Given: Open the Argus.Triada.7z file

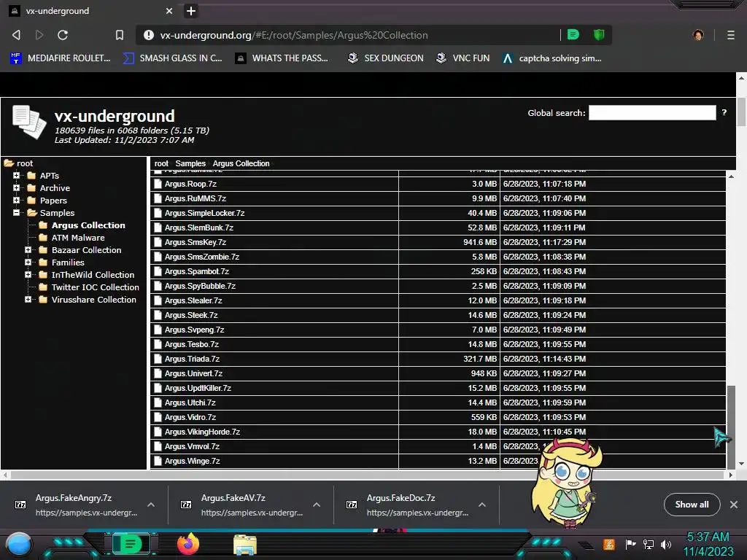Looking at the screenshot, I should tap(192, 359).
